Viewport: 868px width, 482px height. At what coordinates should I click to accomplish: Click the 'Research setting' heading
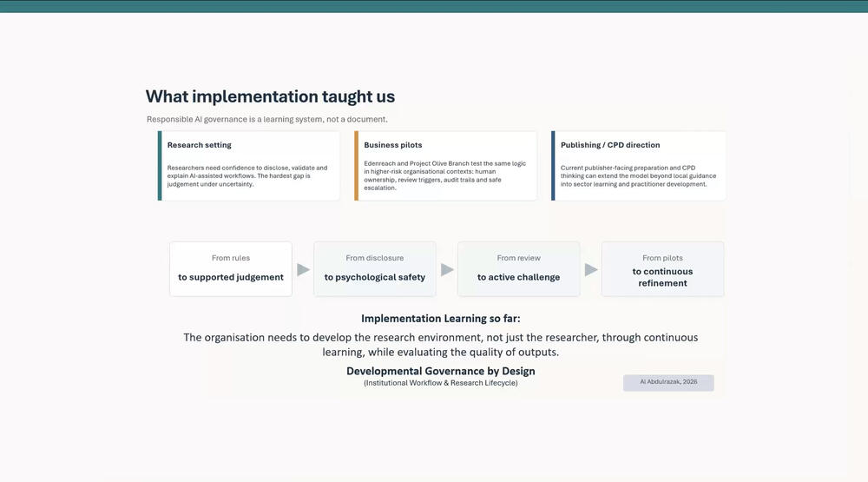(x=200, y=145)
